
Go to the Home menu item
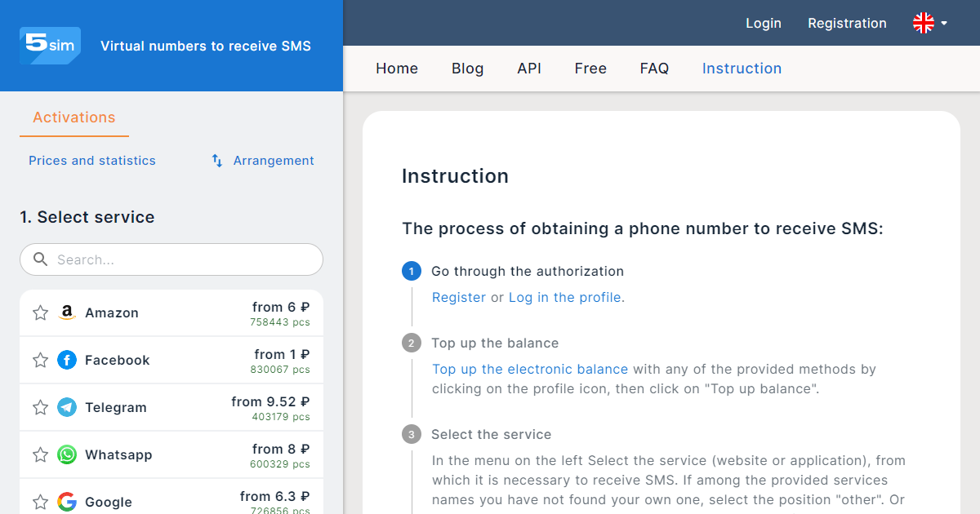tap(397, 69)
